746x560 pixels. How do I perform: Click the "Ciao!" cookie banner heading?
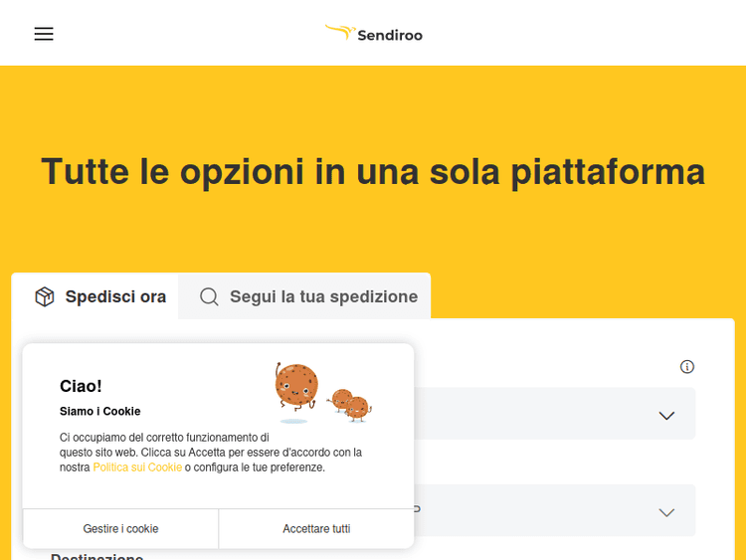81,386
